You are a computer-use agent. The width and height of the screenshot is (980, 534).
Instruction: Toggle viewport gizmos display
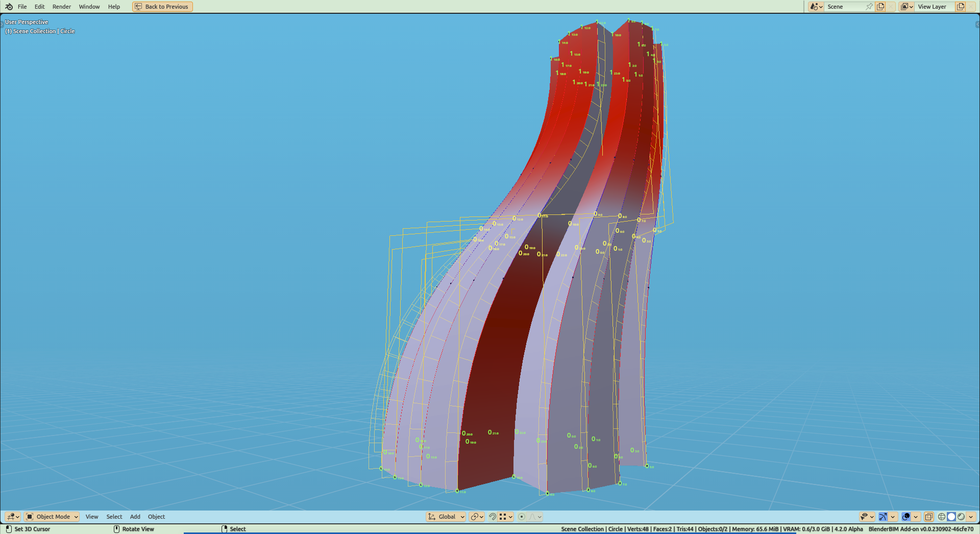(x=883, y=517)
